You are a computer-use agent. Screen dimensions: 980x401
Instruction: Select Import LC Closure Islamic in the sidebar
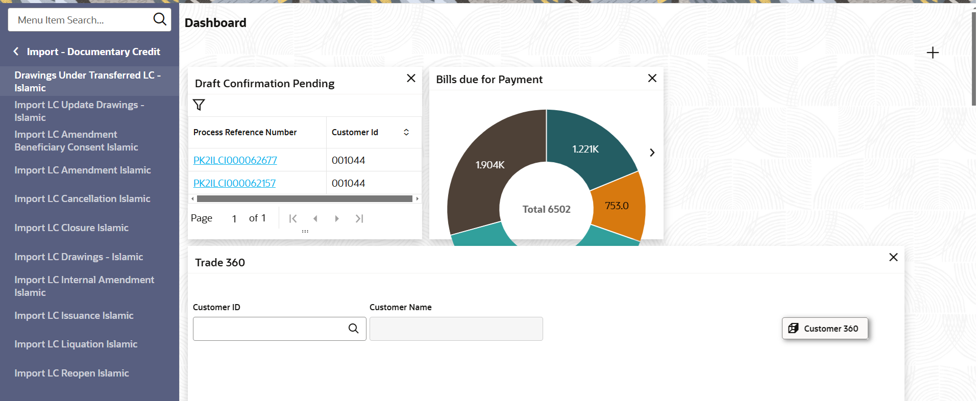point(71,228)
